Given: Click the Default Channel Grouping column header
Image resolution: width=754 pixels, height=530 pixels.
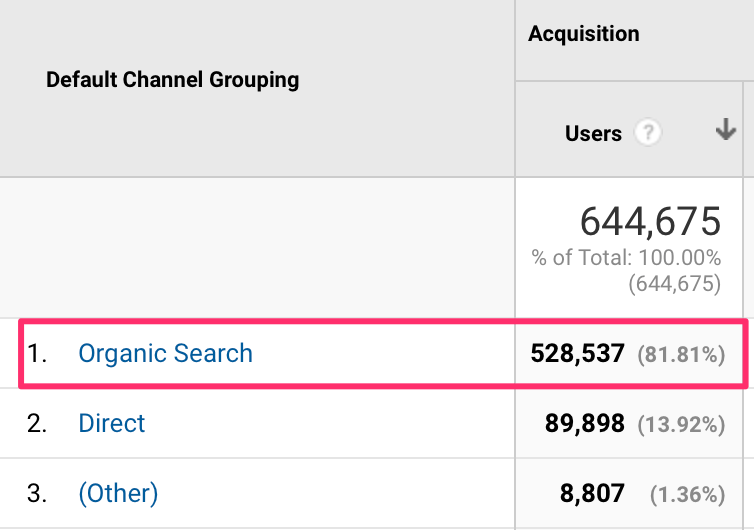Looking at the screenshot, I should (x=172, y=80).
